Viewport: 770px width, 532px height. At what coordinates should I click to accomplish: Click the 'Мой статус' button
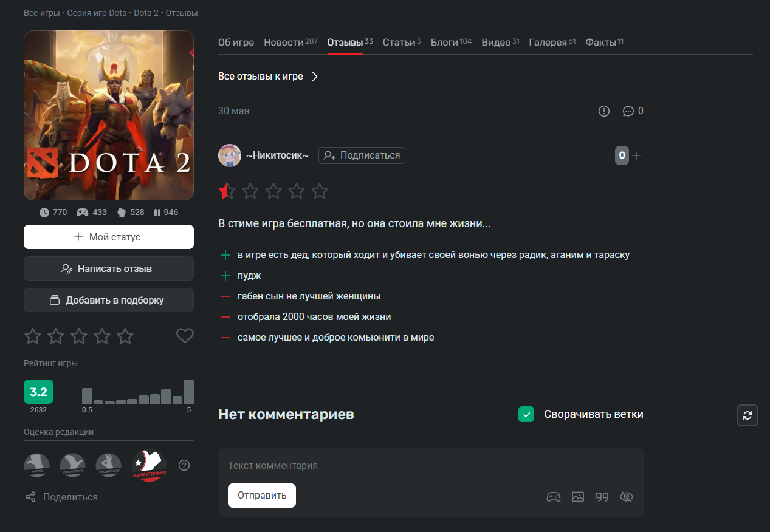click(109, 237)
